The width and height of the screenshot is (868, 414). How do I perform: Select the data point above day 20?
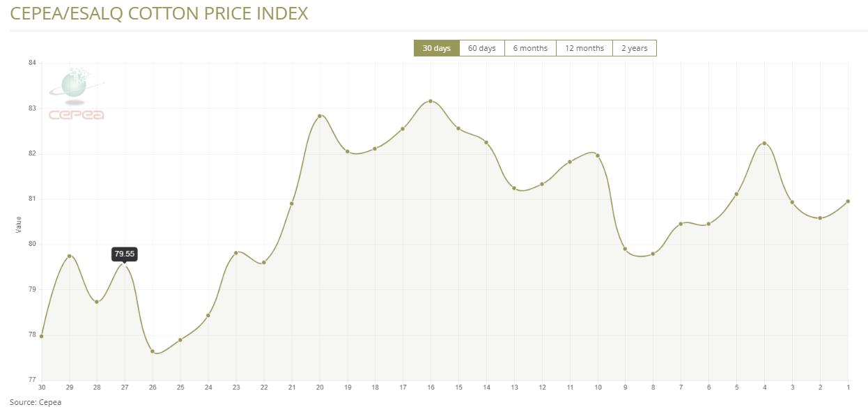pyautogui.click(x=320, y=116)
